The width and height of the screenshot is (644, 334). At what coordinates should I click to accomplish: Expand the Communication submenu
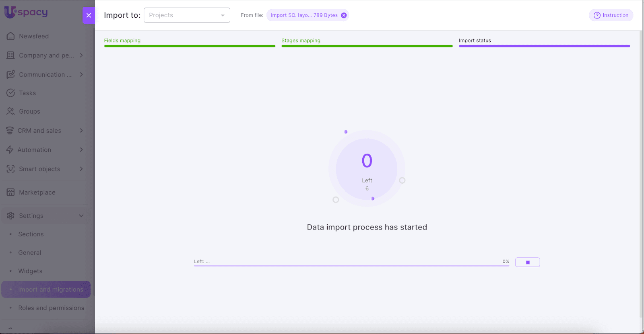pos(81,75)
